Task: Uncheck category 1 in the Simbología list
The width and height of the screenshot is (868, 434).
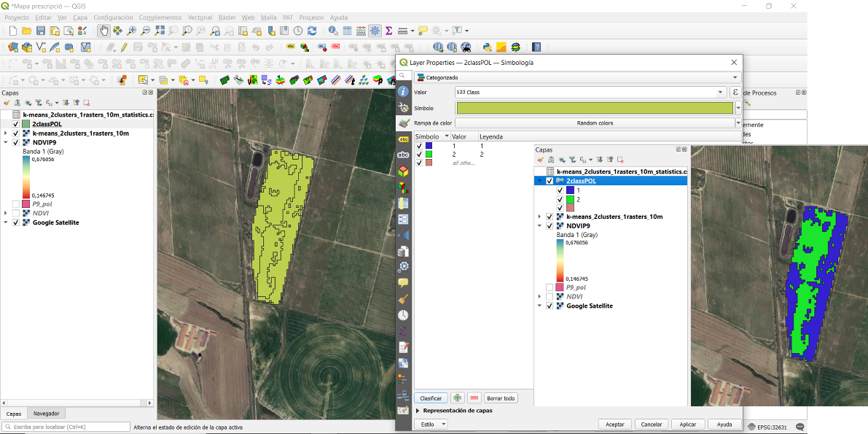Action: pyautogui.click(x=419, y=145)
